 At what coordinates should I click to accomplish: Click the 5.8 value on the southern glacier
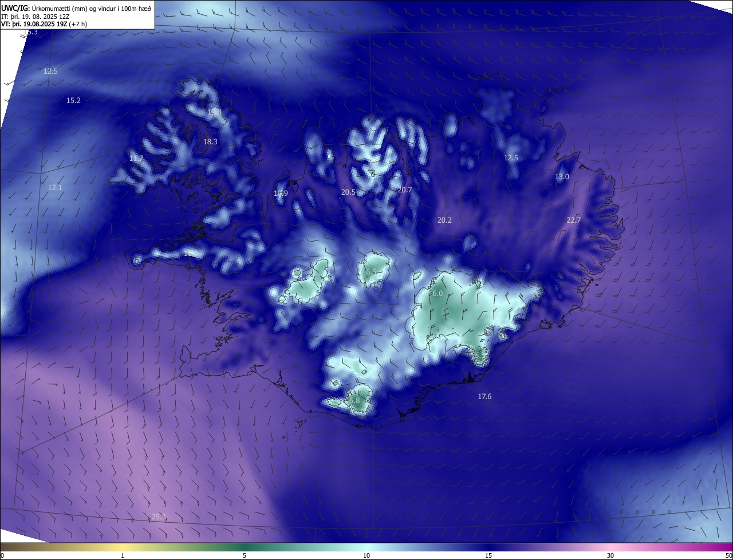[x=354, y=401]
